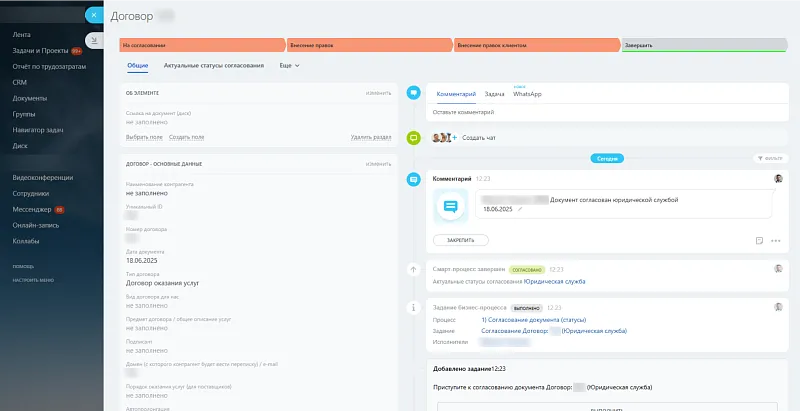The width and height of the screenshot is (800, 411).
Task: Click the up-arrow icon beside smart process entry
Action: point(414,269)
